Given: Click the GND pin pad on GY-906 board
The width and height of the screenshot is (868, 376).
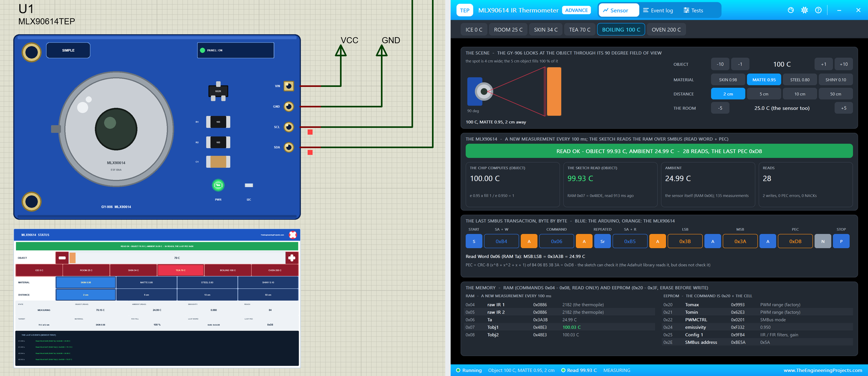Looking at the screenshot, I should (x=288, y=106).
